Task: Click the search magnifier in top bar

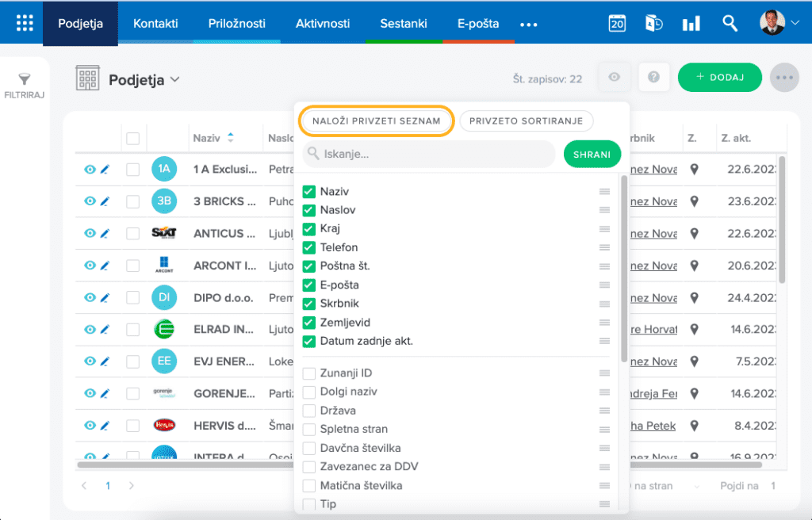Action: point(730,23)
